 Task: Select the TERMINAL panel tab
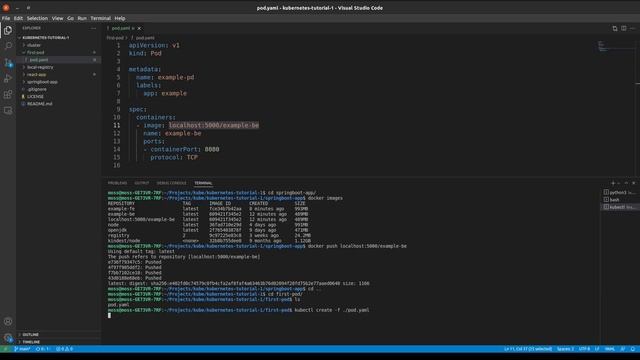click(203, 183)
